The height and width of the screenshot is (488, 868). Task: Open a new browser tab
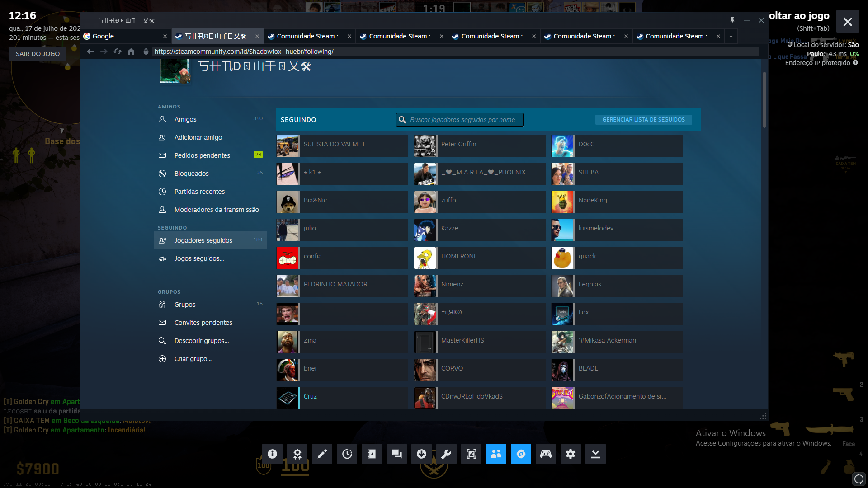731,36
